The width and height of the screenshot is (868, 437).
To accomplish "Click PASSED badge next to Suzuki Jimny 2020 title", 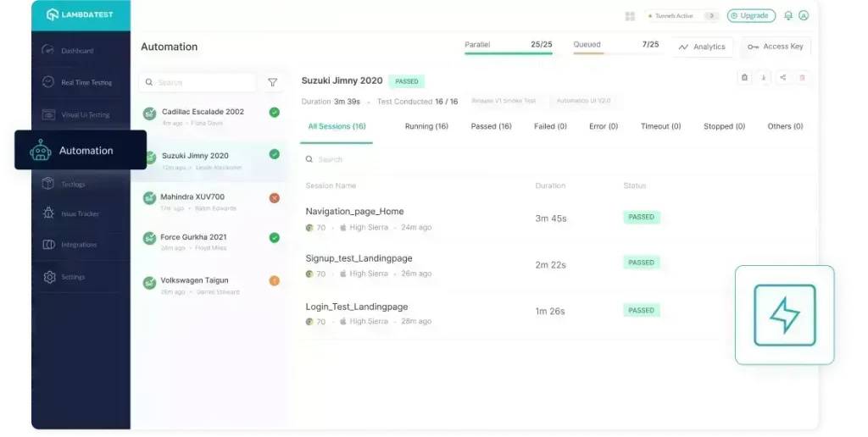I will coord(406,81).
